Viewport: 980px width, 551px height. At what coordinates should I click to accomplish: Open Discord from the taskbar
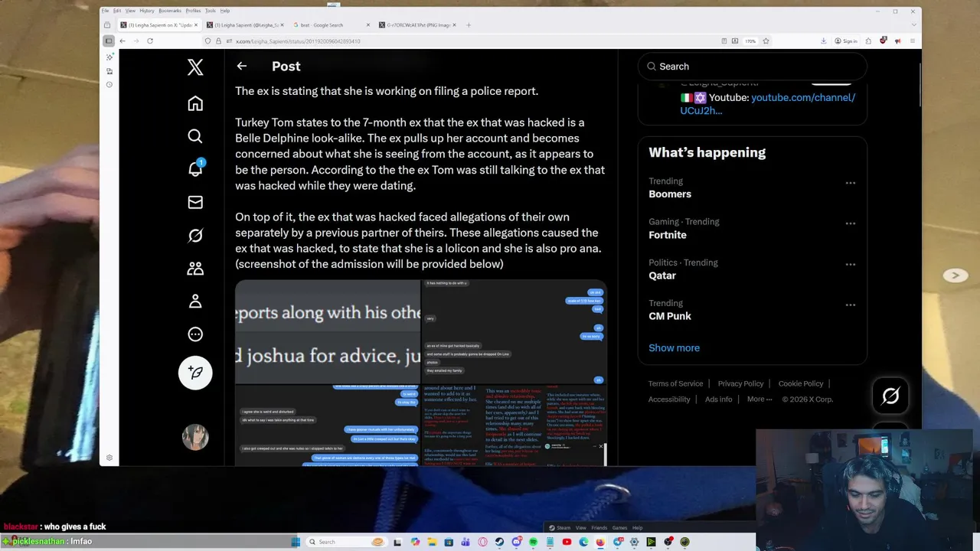click(x=517, y=542)
